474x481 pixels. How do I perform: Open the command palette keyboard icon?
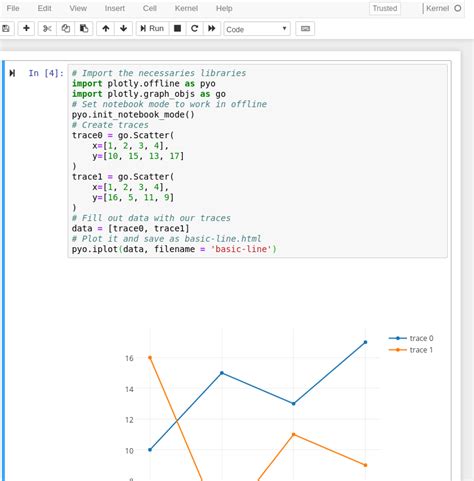[305, 28]
